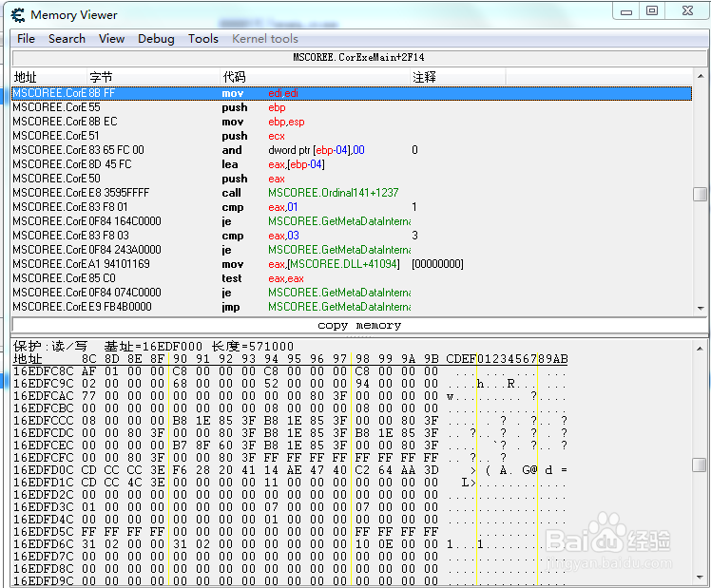Select je row with bytes 0F84 243A0000
Viewport: 711px width, 588px height.
pyautogui.click(x=352, y=250)
